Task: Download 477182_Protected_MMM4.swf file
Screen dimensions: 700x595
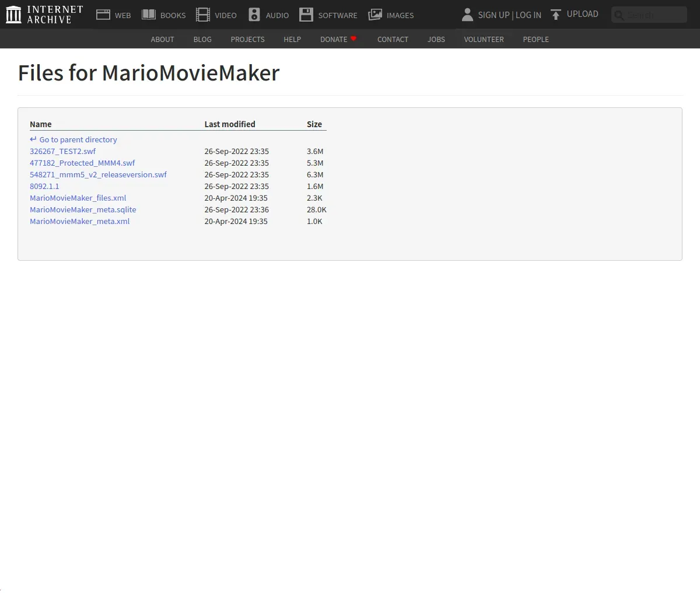Action: pos(82,163)
